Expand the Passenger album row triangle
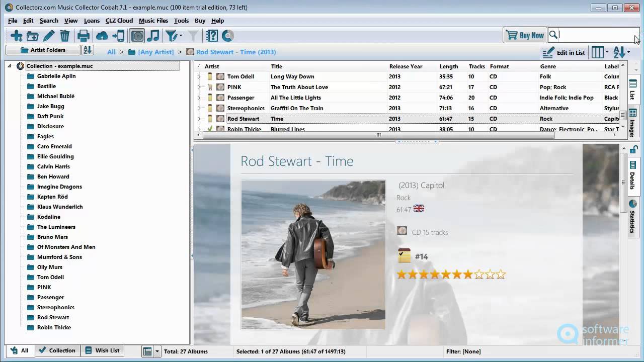The image size is (644, 362). [199, 98]
